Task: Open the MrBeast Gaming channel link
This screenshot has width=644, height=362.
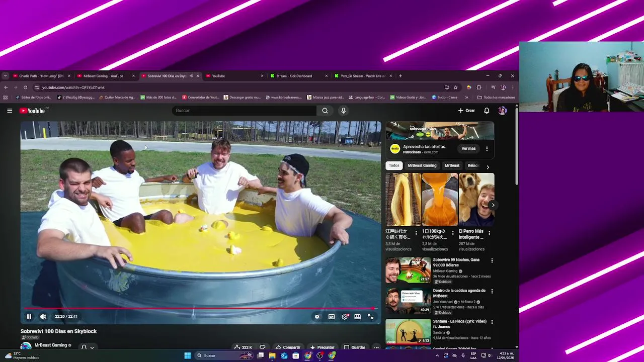Action: click(x=50, y=345)
